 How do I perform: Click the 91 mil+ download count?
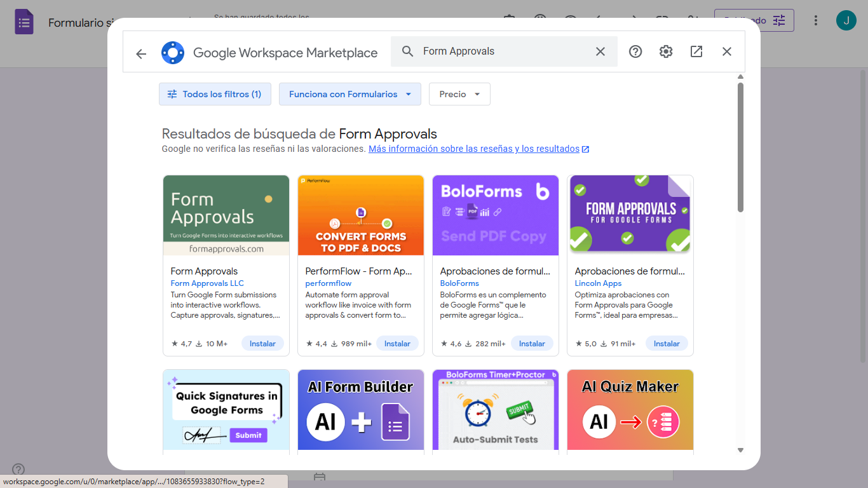618,344
